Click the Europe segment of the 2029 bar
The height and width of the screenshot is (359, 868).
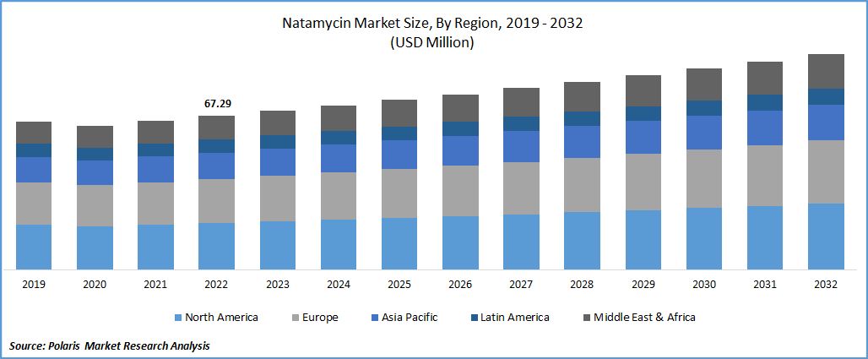[643, 182]
